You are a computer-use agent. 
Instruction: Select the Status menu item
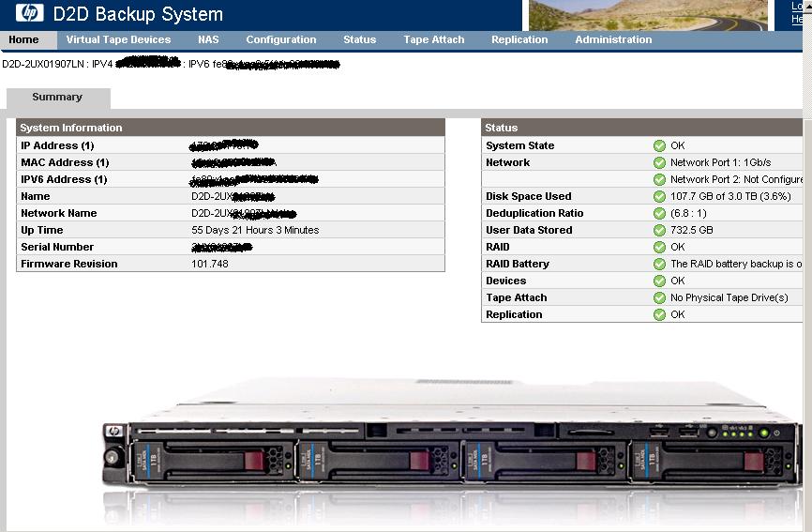pos(359,40)
